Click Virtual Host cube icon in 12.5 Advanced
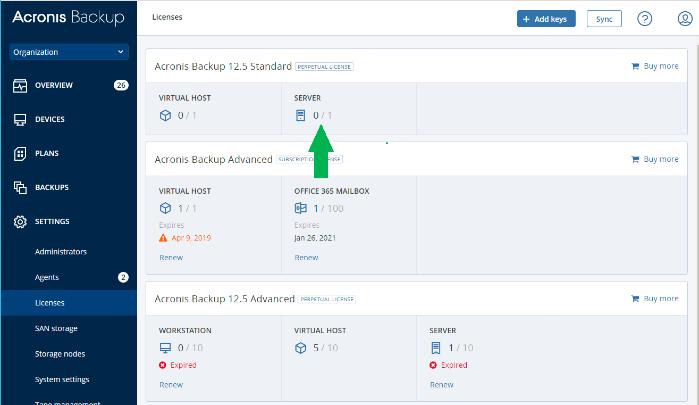The width and height of the screenshot is (699, 405). coord(300,348)
